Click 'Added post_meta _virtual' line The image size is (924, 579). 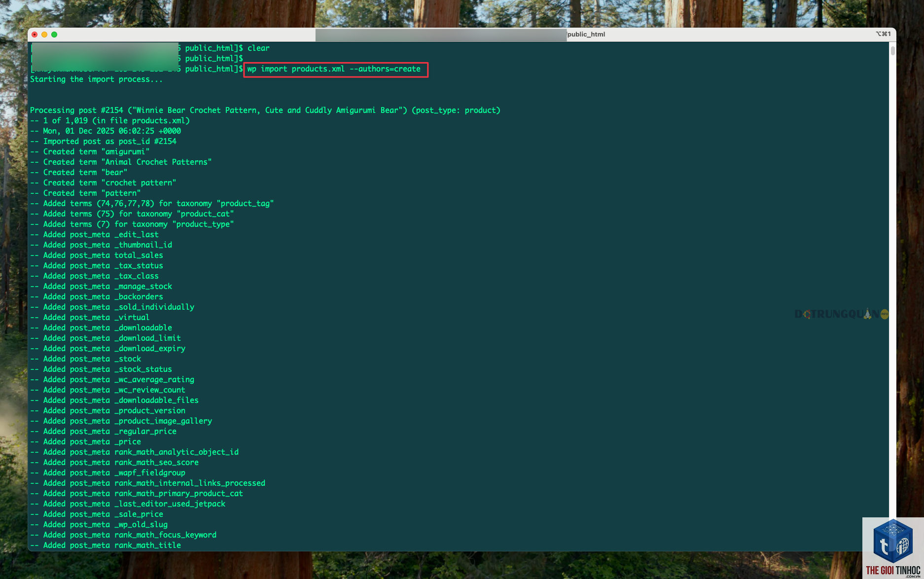90,318
